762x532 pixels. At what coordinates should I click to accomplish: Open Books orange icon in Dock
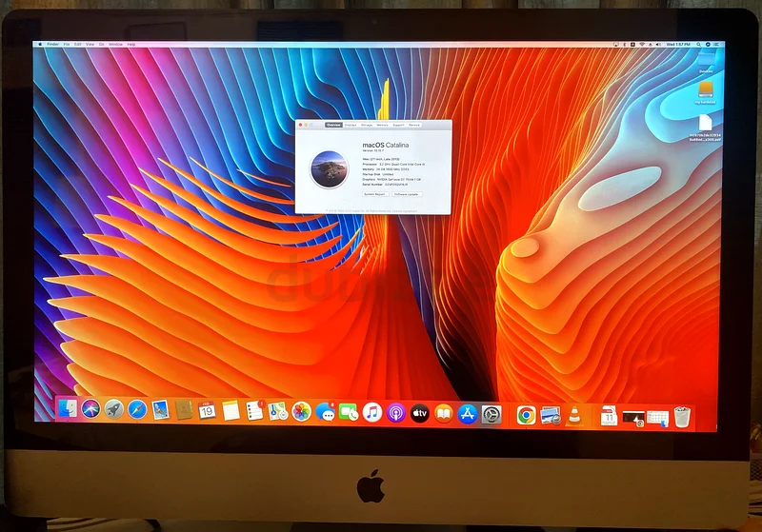[444, 414]
